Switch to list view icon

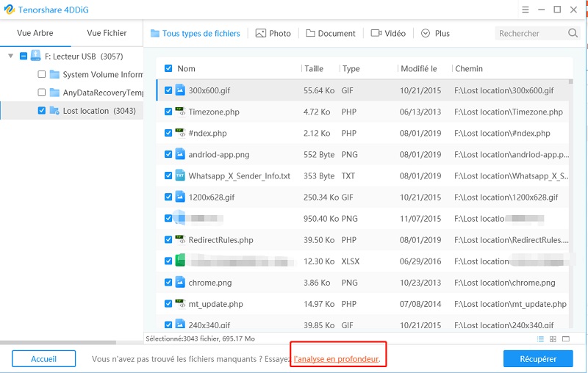[540, 339]
